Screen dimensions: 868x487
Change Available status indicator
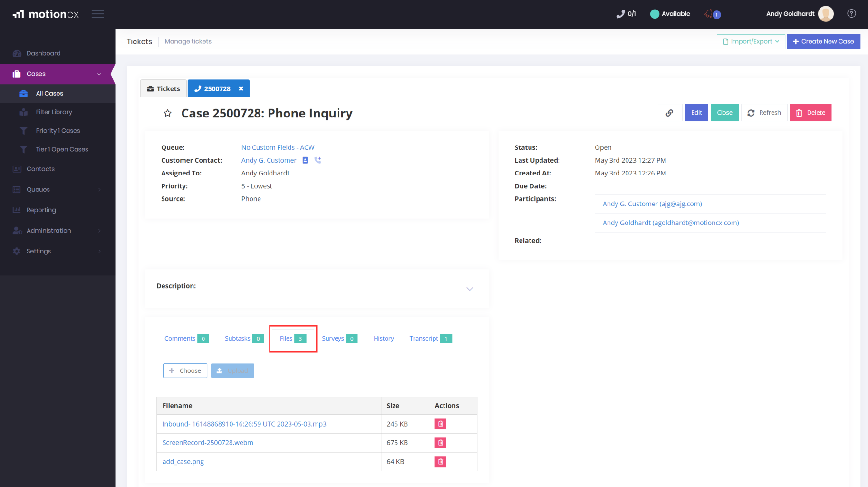click(x=670, y=14)
